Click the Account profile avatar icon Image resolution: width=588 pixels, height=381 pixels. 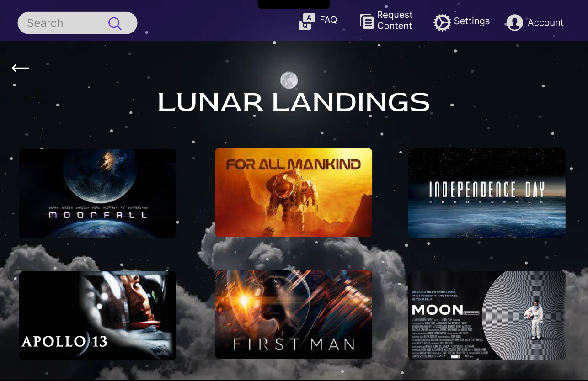click(x=514, y=22)
